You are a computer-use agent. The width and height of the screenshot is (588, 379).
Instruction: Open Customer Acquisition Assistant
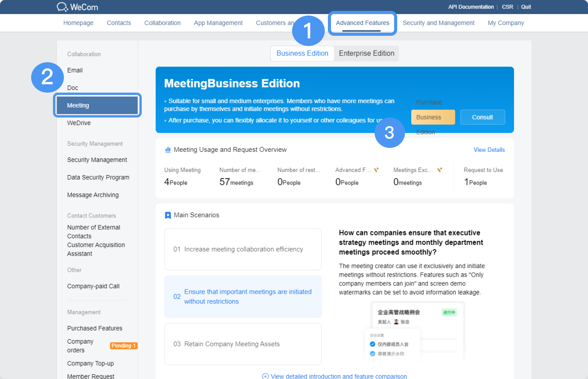(96, 249)
